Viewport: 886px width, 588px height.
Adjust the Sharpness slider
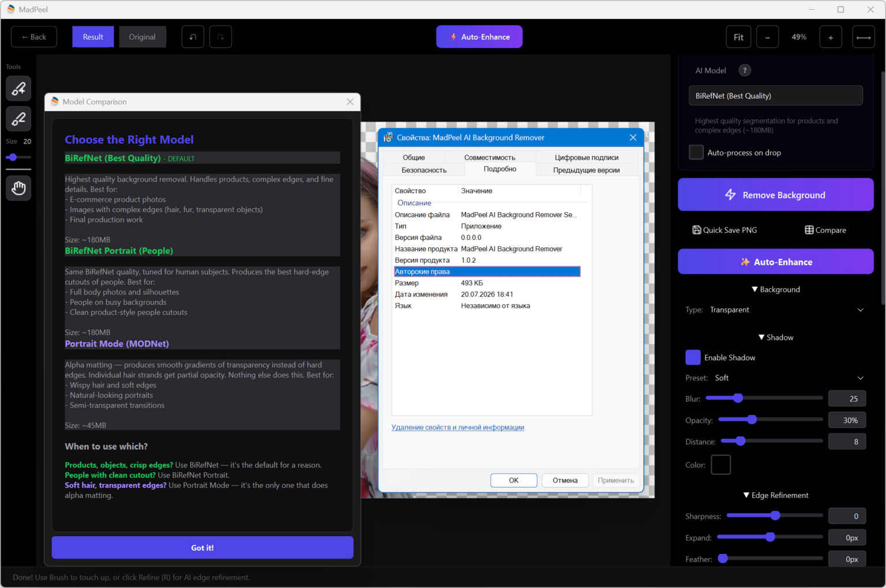coord(775,515)
